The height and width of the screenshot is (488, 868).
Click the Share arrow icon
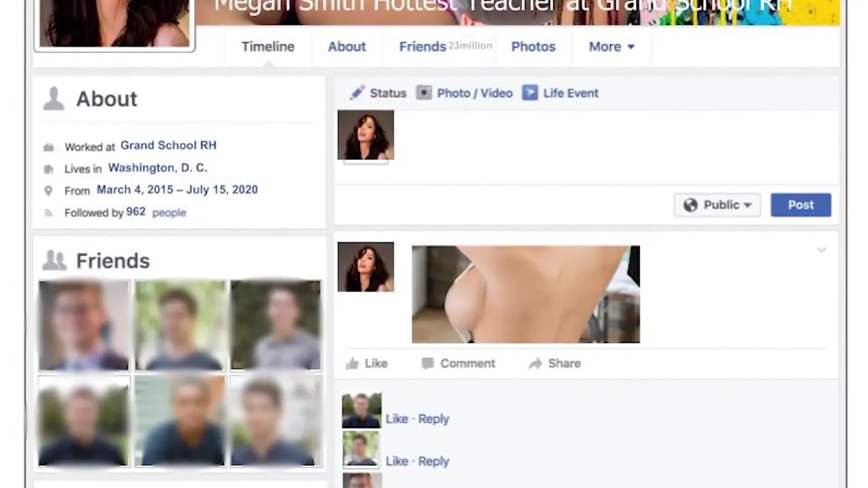(x=536, y=364)
